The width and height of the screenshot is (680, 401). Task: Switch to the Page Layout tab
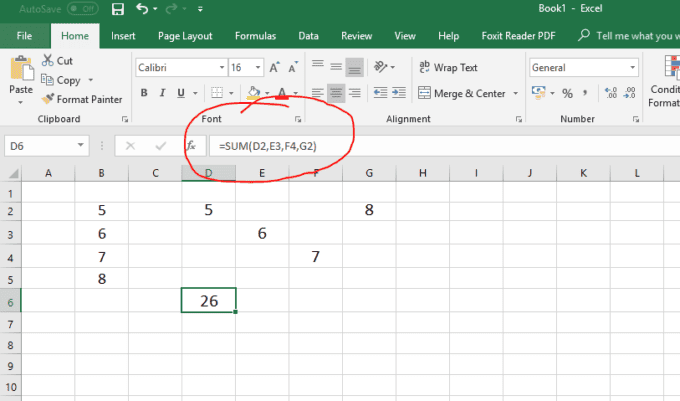click(185, 36)
